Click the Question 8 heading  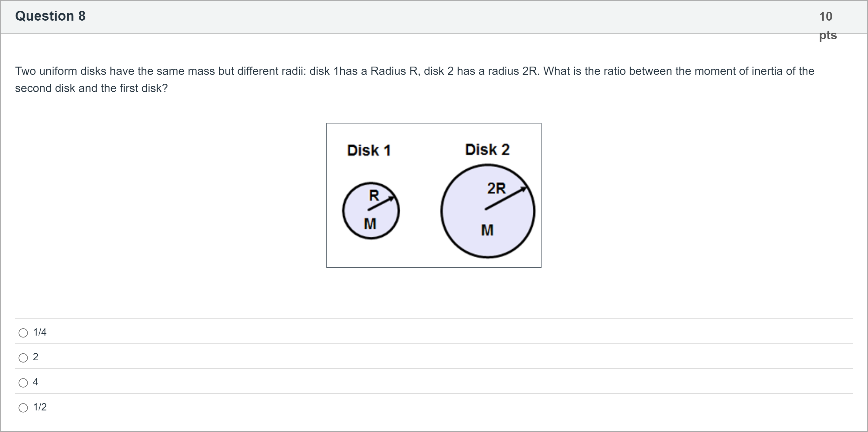coord(50,16)
